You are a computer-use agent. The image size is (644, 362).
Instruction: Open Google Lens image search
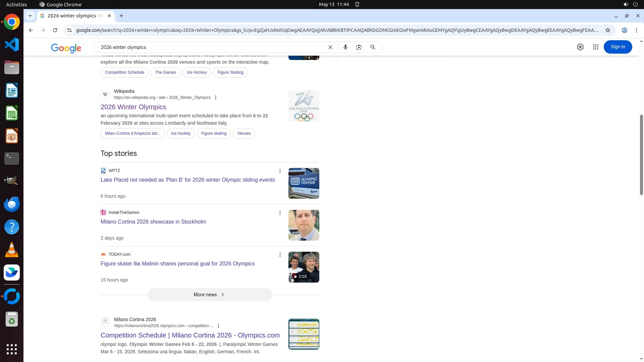(x=359, y=47)
